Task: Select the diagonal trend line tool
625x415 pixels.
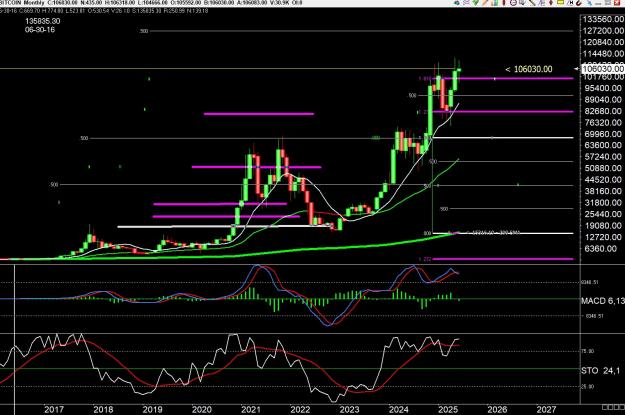Action: point(532,2)
